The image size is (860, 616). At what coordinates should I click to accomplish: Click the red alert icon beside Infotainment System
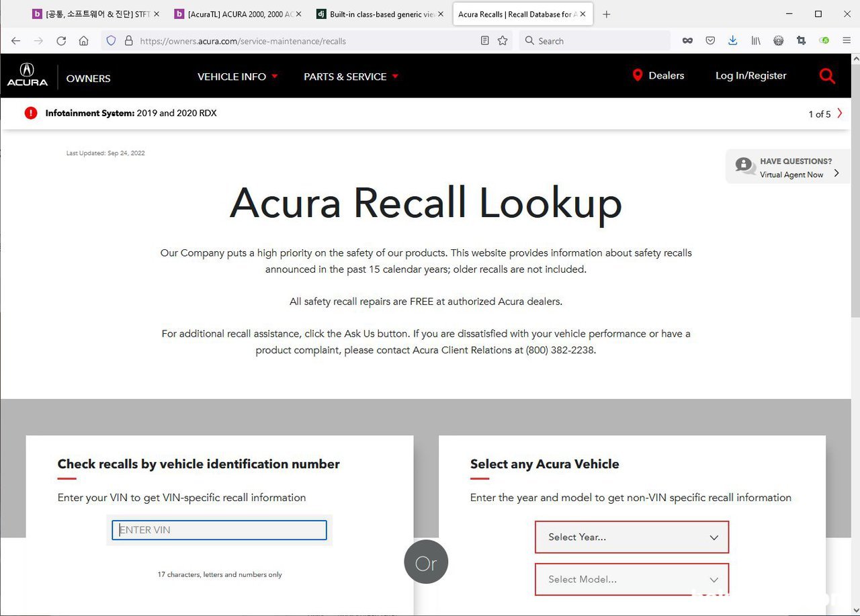pyautogui.click(x=31, y=113)
